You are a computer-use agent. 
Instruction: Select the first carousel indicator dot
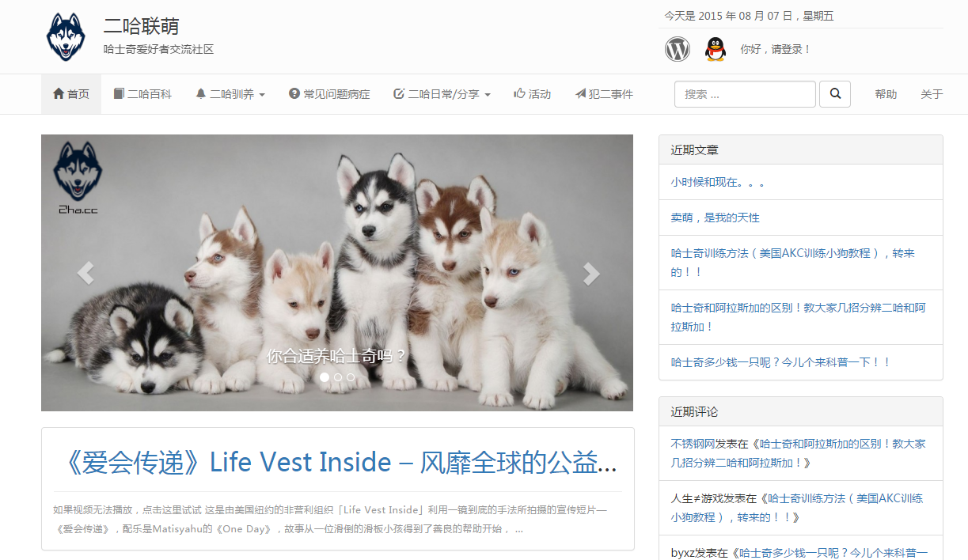click(325, 377)
